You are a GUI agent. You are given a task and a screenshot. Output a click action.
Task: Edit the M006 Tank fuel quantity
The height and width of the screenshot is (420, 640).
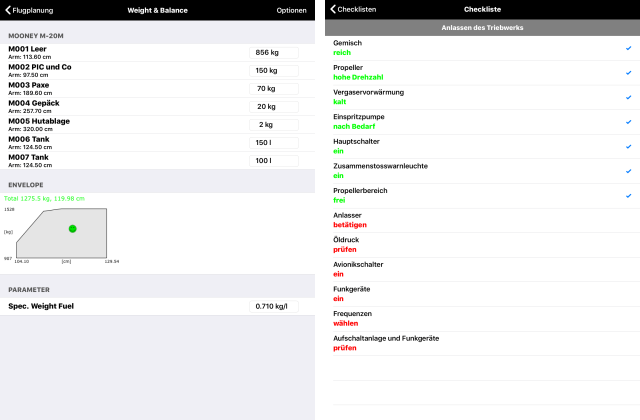pyautogui.click(x=273, y=142)
